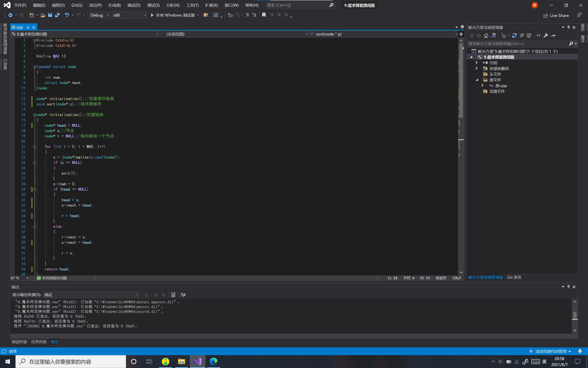Clear all output with the red X list icon
This screenshot has height=368, width=588.
pos(173,295)
